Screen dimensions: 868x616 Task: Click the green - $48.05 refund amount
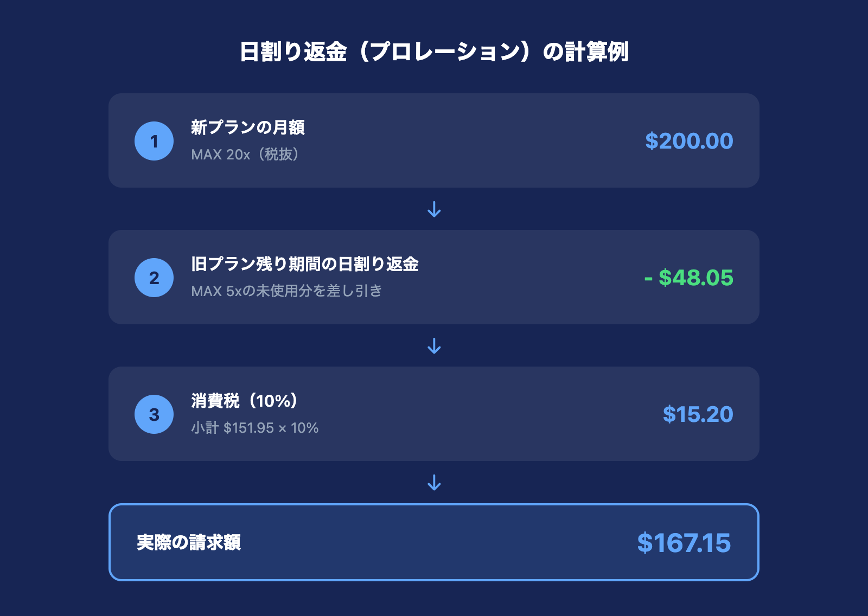(x=688, y=278)
